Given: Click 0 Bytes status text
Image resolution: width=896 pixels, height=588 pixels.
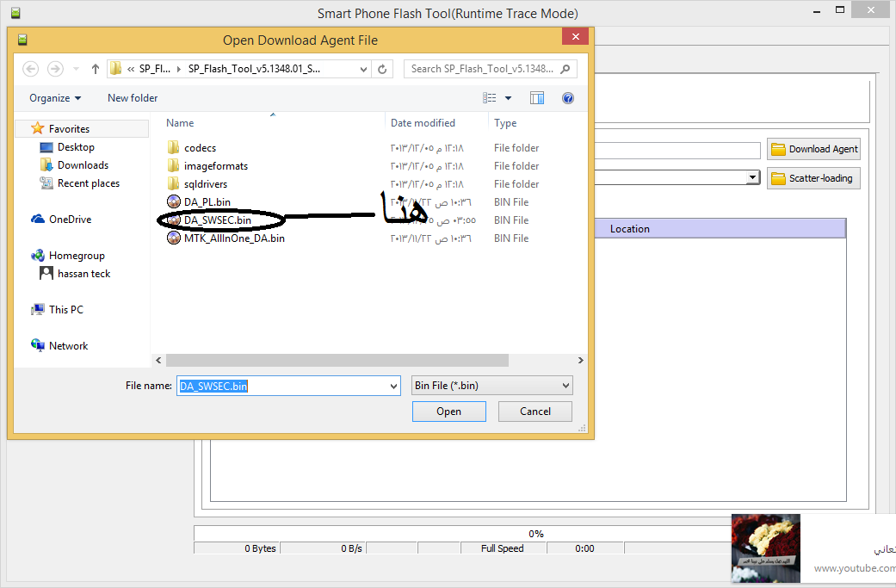Looking at the screenshot, I should pos(260,548).
